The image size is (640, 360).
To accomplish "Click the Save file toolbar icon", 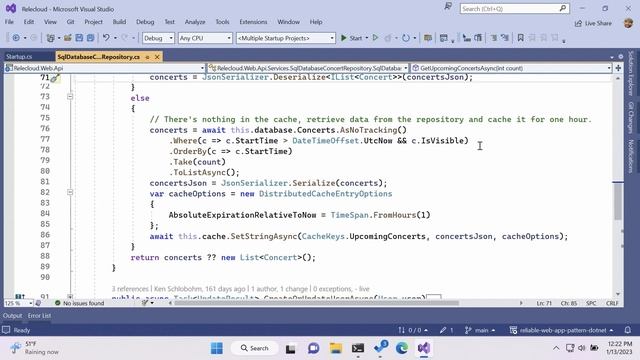I will tap(79, 38).
